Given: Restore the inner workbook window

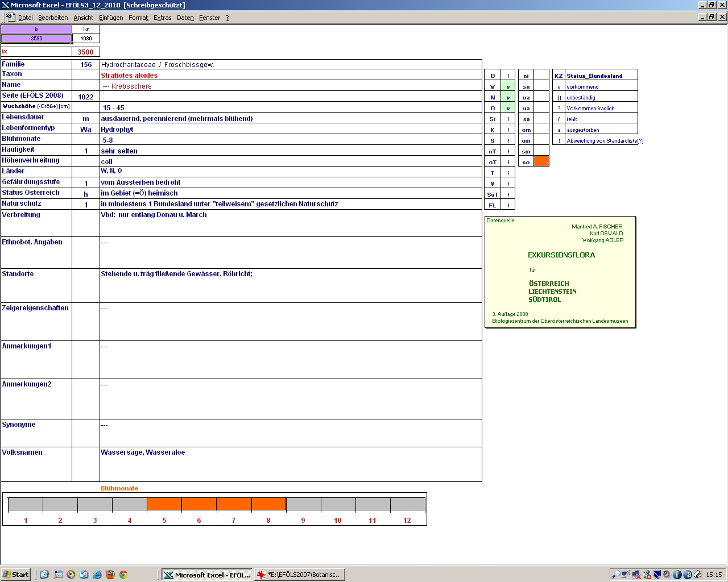Looking at the screenshot, I should click(x=712, y=17).
